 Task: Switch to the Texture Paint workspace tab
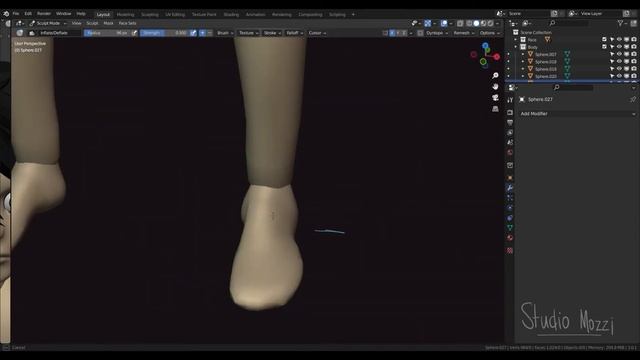(x=204, y=14)
